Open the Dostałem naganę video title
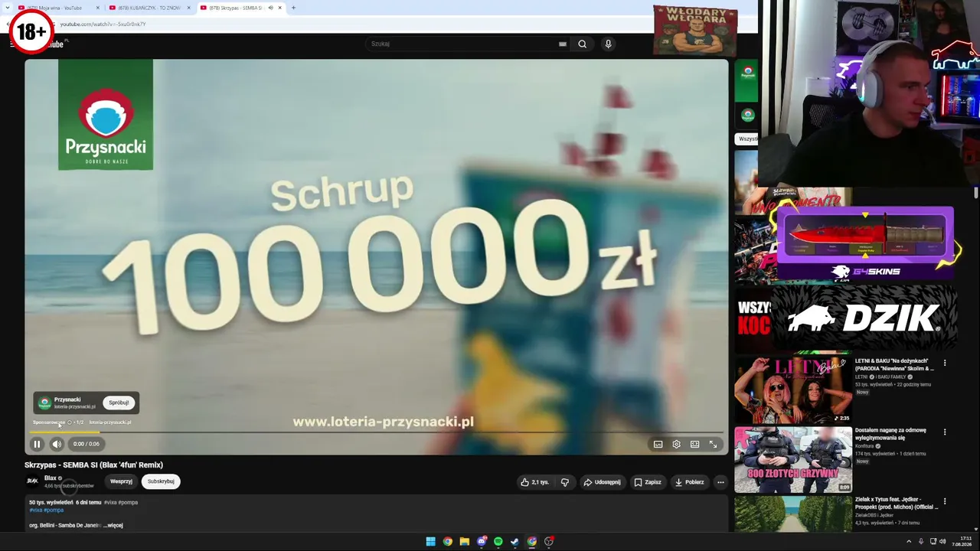980x551 pixels. click(890, 434)
